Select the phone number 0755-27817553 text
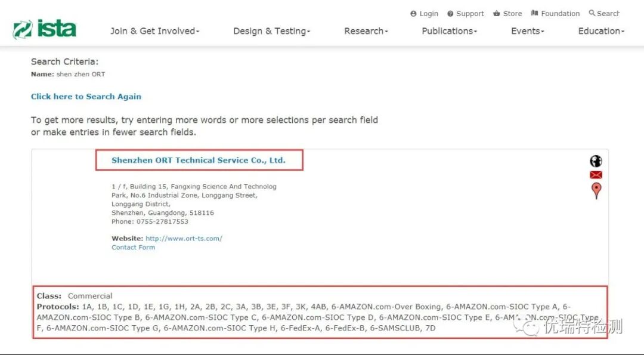The image size is (644, 355). [162, 221]
